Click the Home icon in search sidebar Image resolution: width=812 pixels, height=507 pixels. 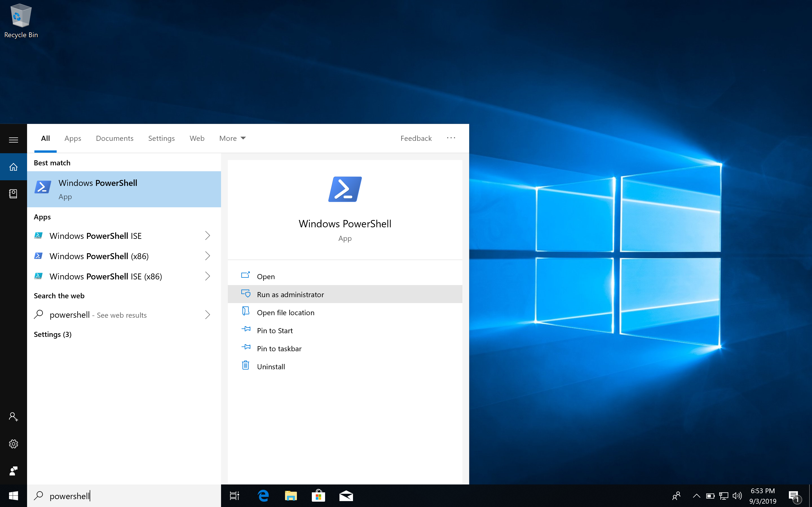(14, 167)
